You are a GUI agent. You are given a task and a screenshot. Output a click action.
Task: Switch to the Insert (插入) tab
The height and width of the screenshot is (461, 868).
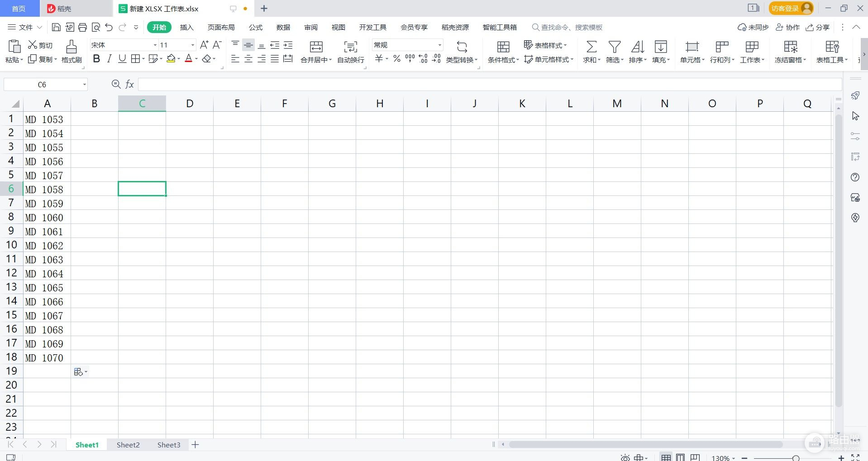(x=186, y=27)
